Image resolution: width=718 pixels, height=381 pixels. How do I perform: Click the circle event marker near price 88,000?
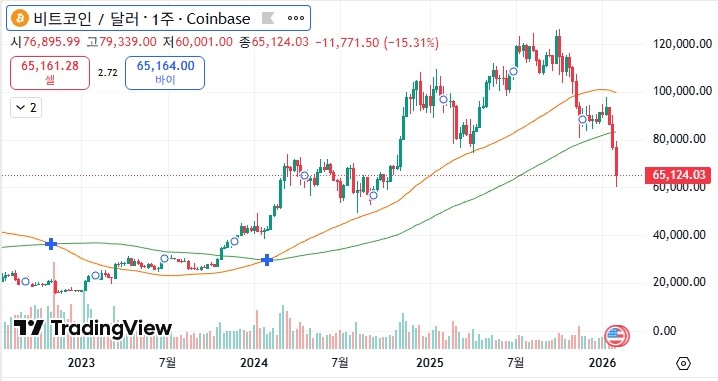[582, 120]
